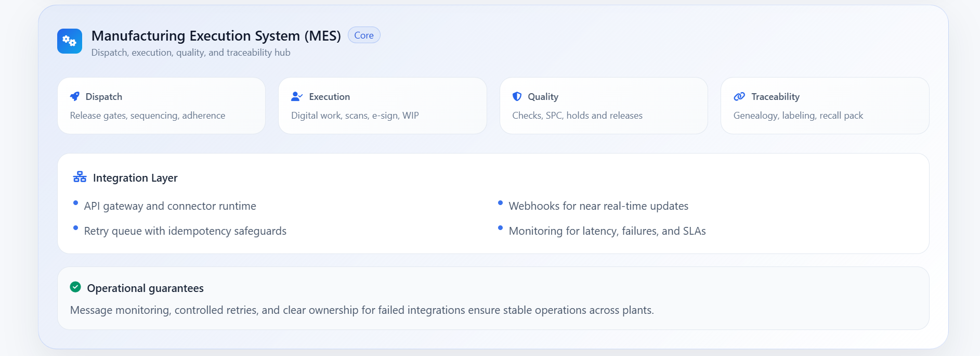Click the Dispatch, execution, quality subtitle text
This screenshot has height=356, width=980.
point(191,53)
